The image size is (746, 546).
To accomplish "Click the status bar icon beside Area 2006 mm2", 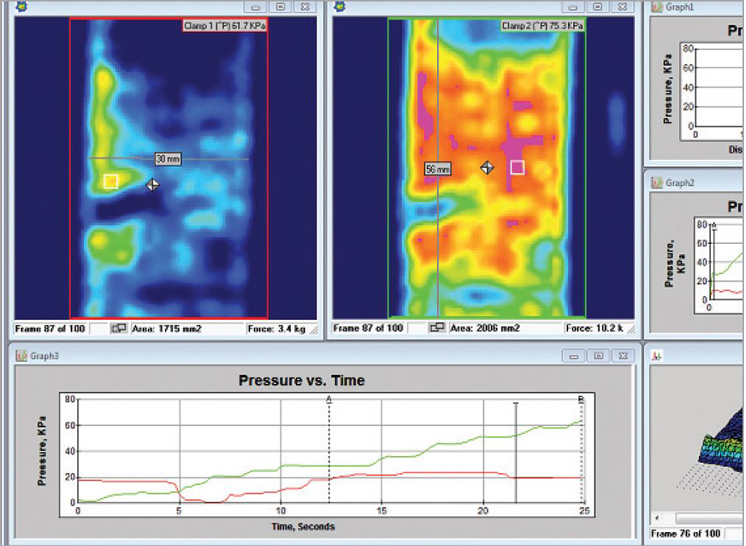I will 436,328.
